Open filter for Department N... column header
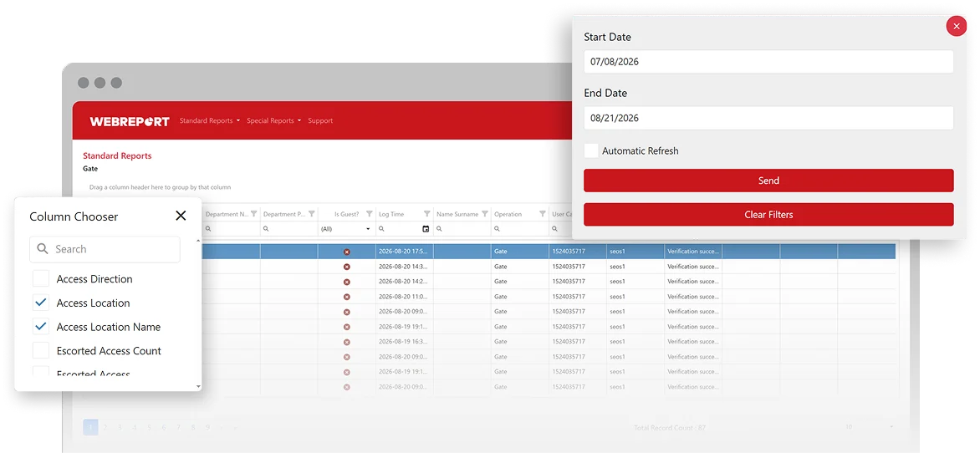The image size is (980, 453). (253, 214)
